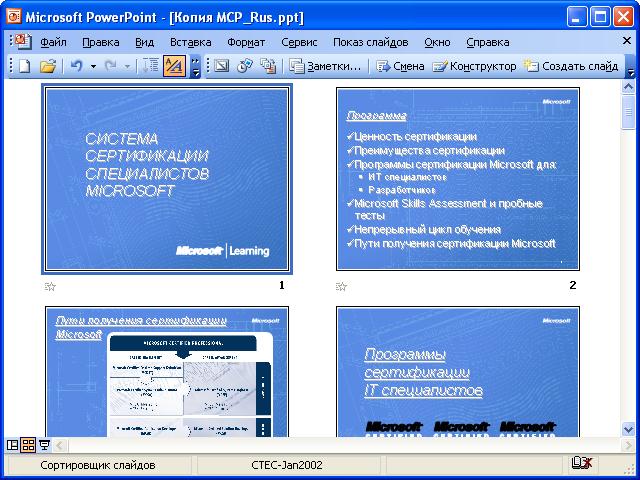640x480 pixels.
Task: Click the Сортировщик слайдов status text
Action: point(98,465)
